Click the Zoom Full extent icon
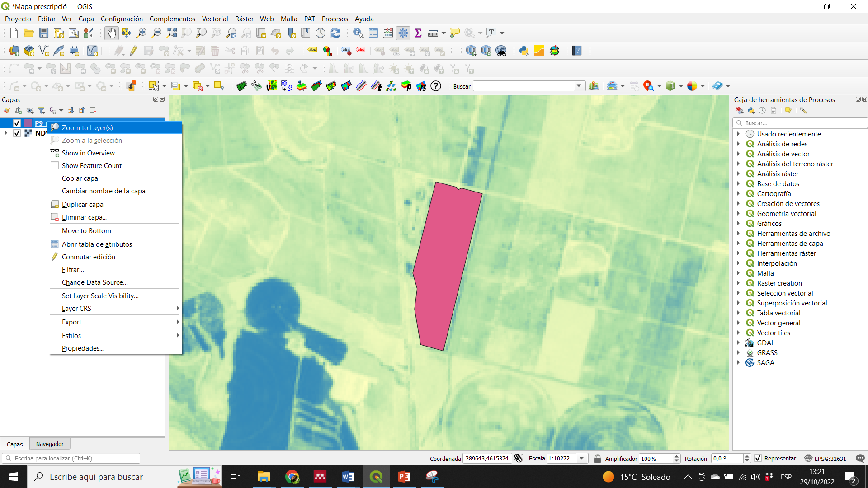 [x=171, y=33]
